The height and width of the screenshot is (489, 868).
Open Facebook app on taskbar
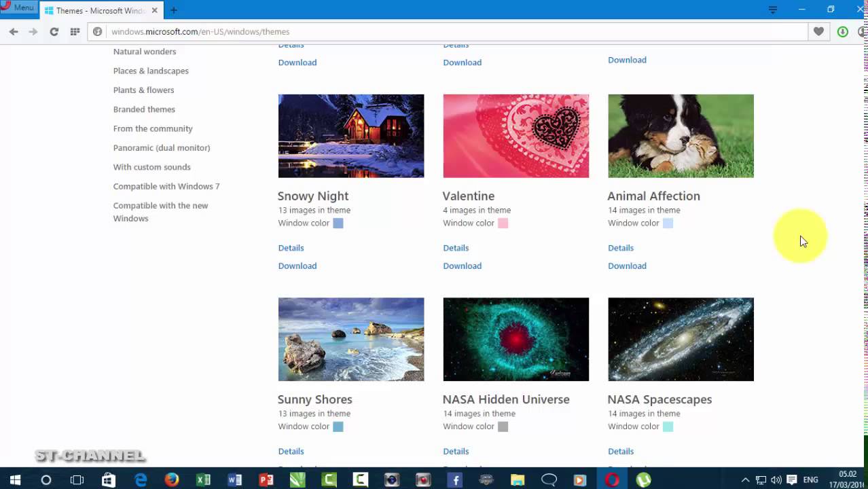[x=455, y=480]
